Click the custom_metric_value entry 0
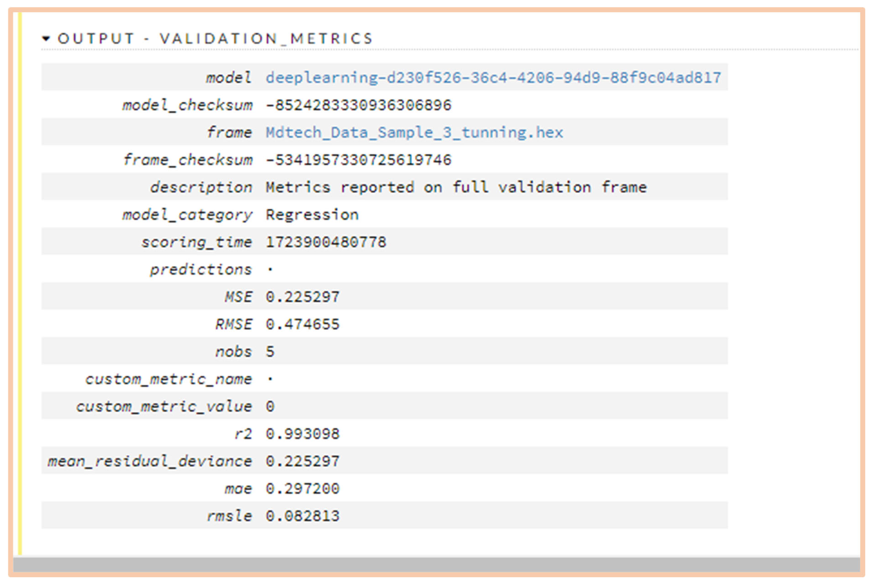 (270, 406)
